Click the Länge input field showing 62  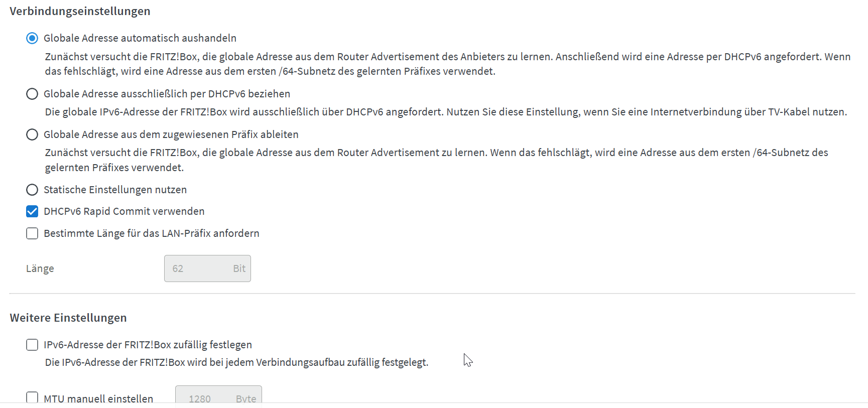pyautogui.click(x=207, y=268)
